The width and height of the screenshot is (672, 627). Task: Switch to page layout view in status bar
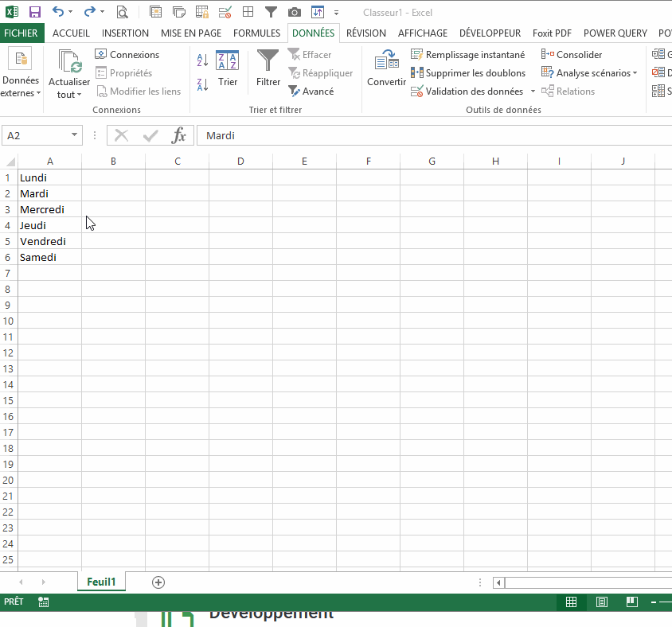[602, 602]
